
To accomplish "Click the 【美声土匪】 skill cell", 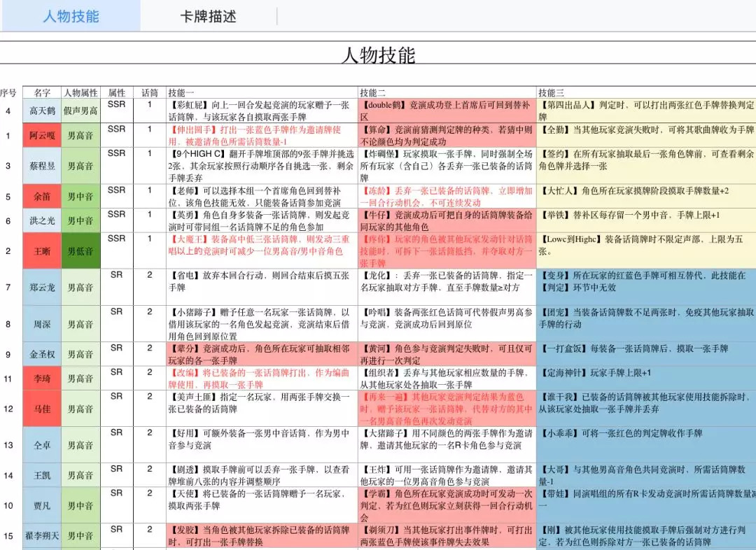I will 262,409.
